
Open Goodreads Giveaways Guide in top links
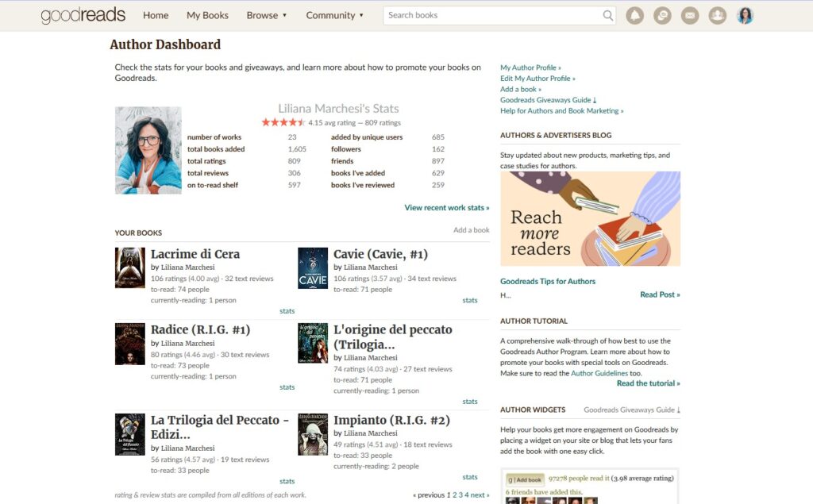(x=548, y=100)
